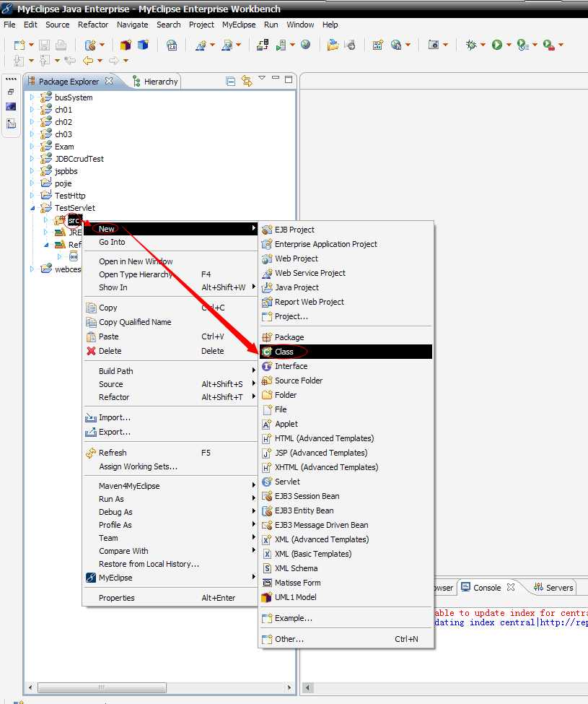Click the globe web browser toolbar icon

(x=305, y=45)
